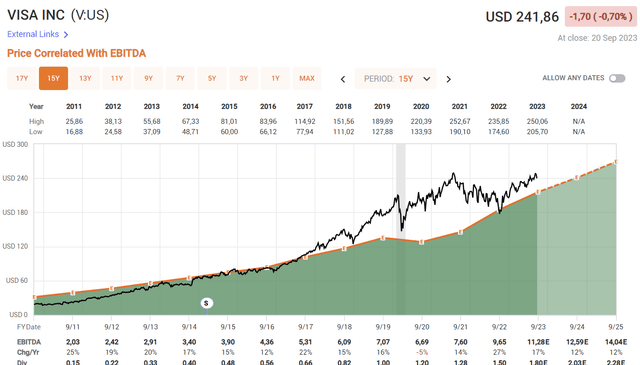Click the chevron next to External Links

pos(66,35)
